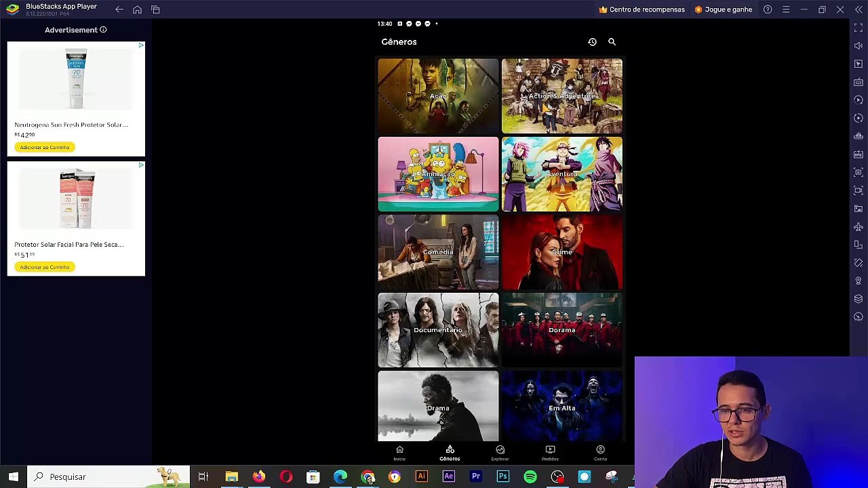Screen dimensions: 868x488
Task: Add Neutrogena Sun Fresh to cart
Action: pos(45,147)
